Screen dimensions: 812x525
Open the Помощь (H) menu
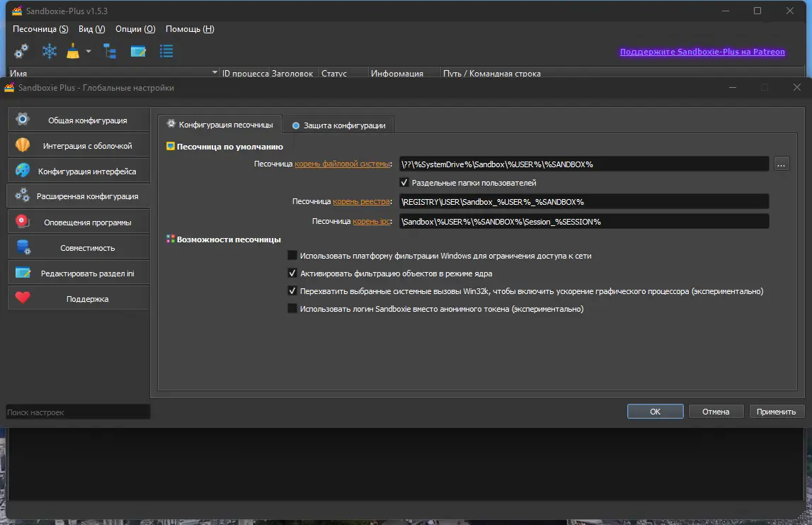190,29
